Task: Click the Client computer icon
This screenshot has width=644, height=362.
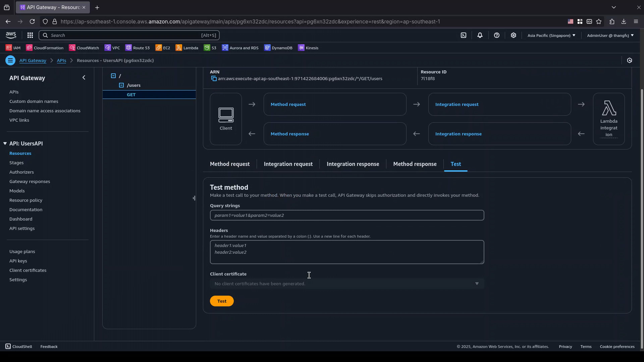Action: (x=226, y=115)
